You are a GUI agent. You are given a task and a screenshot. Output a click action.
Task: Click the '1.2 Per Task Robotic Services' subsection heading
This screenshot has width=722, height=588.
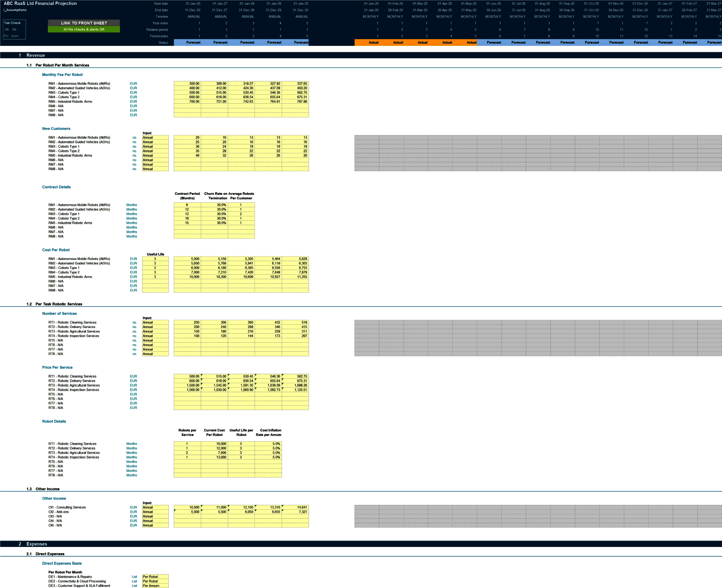click(54, 304)
